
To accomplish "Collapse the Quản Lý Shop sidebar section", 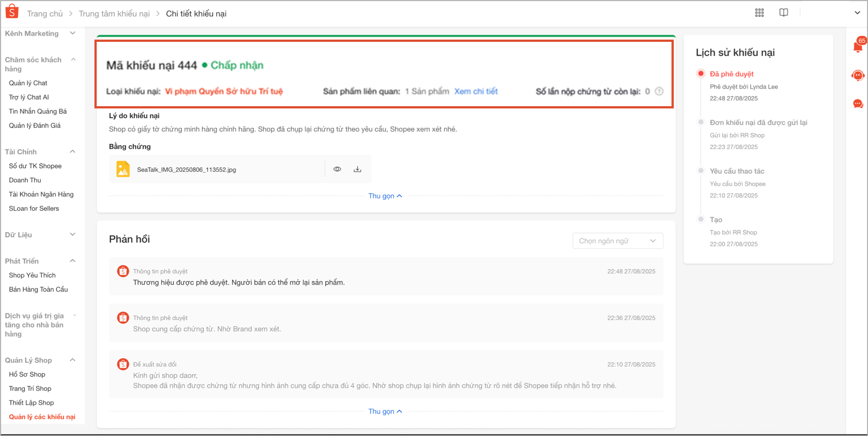I will (72, 360).
